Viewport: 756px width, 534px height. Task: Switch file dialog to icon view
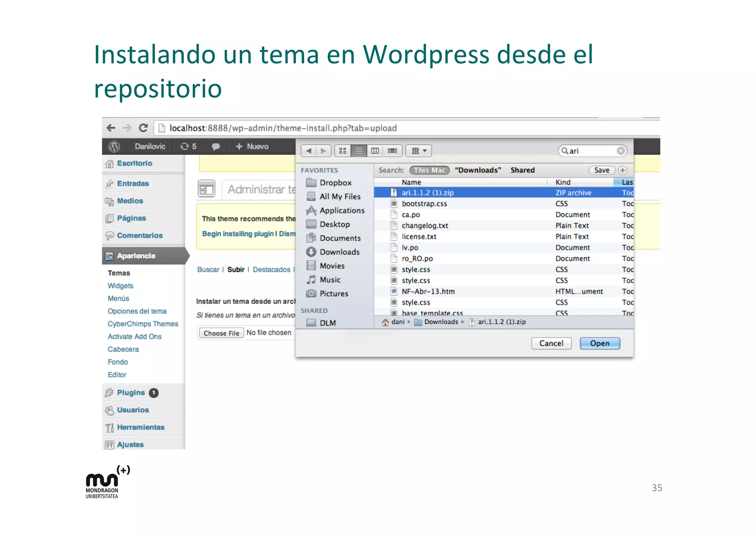tap(343, 151)
